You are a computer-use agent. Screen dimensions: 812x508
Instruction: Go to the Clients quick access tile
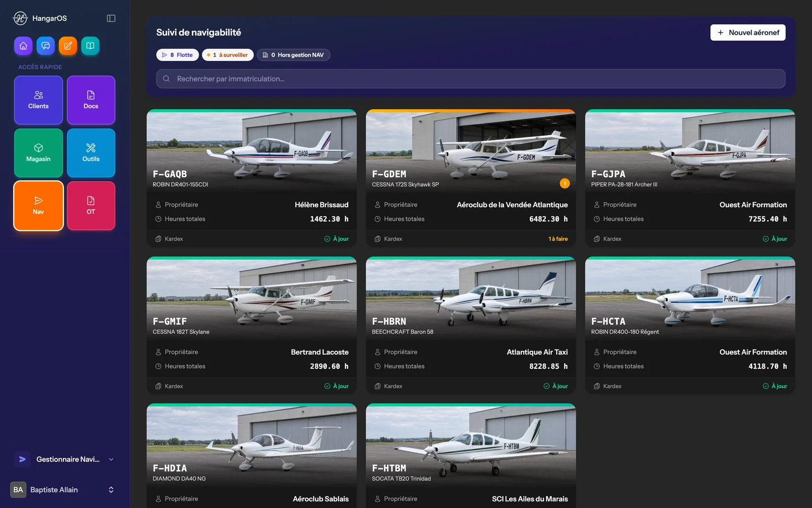tap(39, 100)
